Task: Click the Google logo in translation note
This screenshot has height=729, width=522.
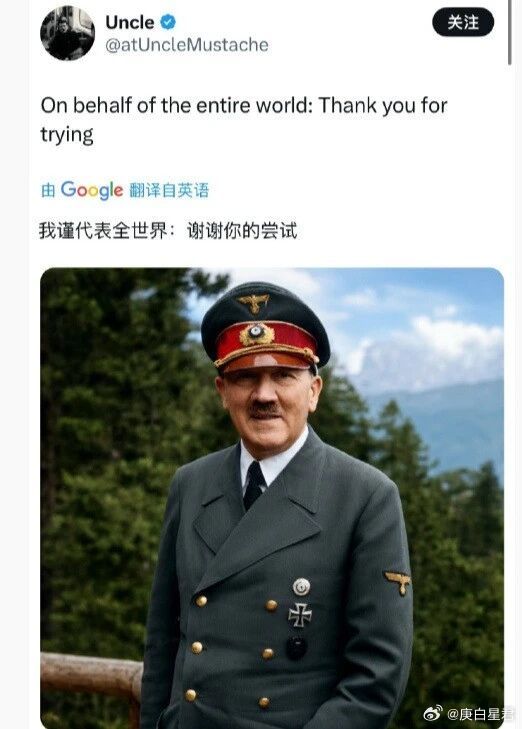Action: pos(92,190)
